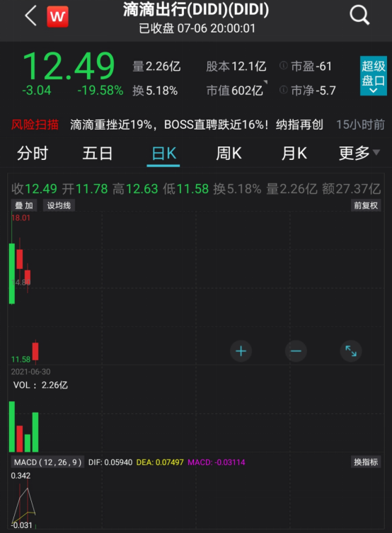Screen dimensions: 392x533
Task: Tap the first green candlestick
Action: [12, 273]
